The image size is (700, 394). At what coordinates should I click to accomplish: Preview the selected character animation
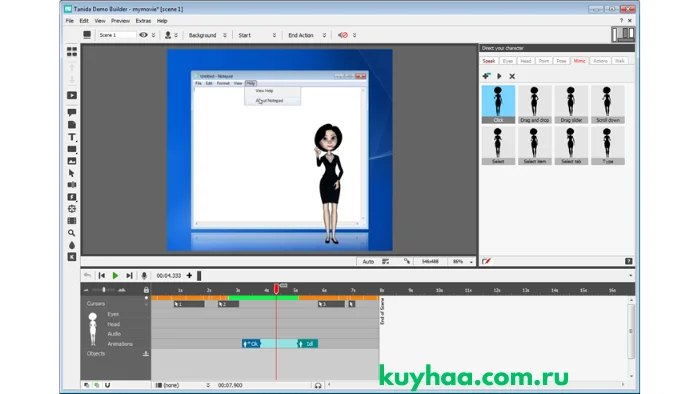499,76
